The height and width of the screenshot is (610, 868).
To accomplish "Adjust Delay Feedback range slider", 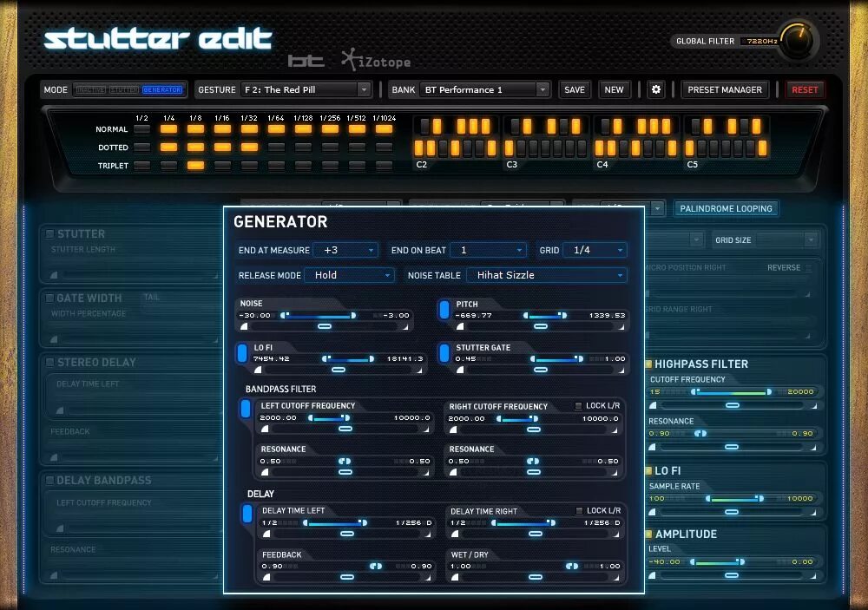I will [376, 567].
